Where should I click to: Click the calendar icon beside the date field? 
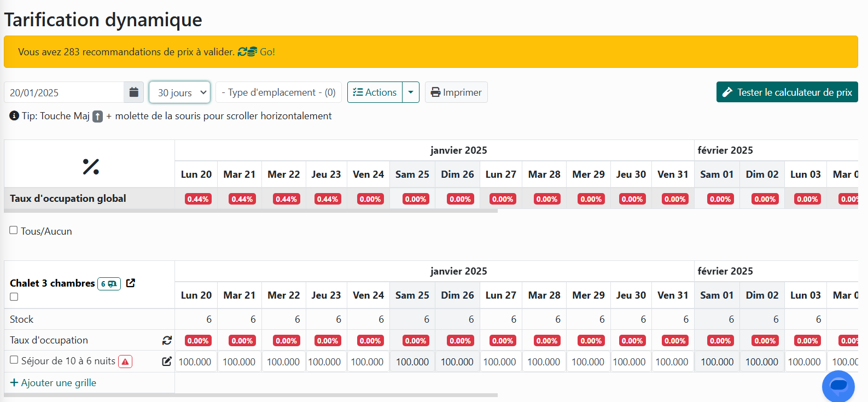pos(133,92)
